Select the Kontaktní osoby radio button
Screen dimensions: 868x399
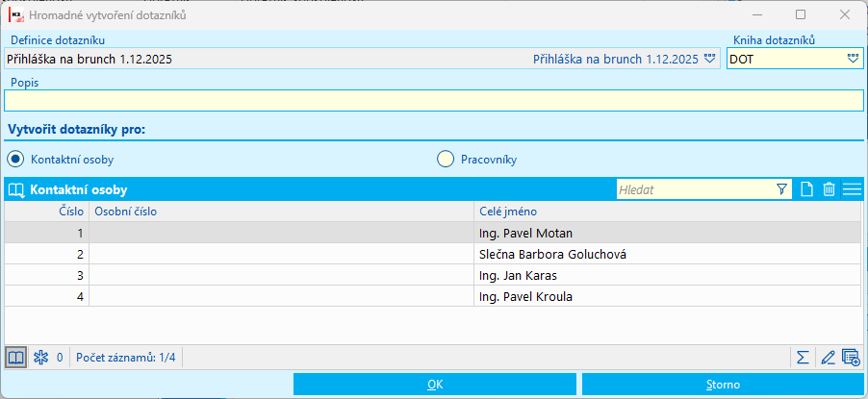(15, 160)
